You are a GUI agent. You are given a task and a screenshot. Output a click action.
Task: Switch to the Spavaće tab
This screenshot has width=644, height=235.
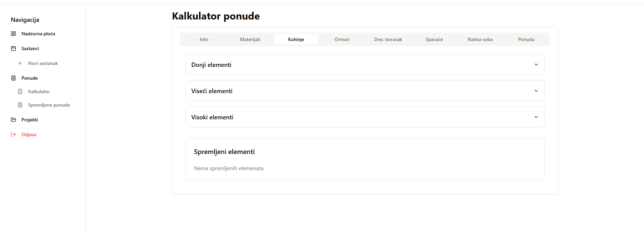tap(434, 39)
